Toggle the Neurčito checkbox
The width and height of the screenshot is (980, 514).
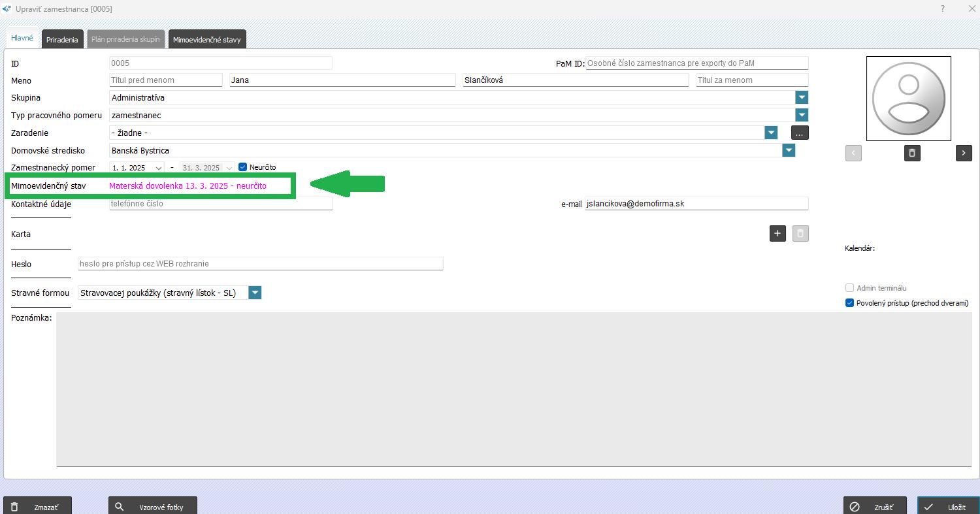pos(242,167)
